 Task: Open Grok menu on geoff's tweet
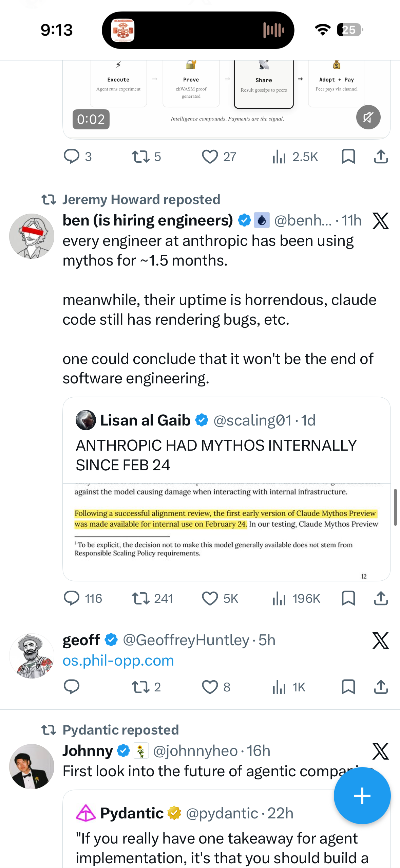pos(380,640)
